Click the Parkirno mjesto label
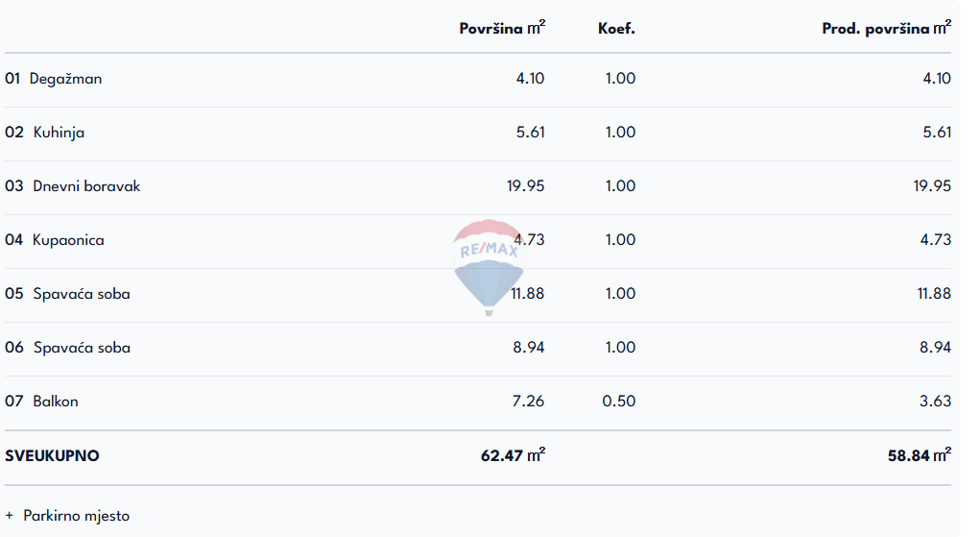 [x=77, y=516]
